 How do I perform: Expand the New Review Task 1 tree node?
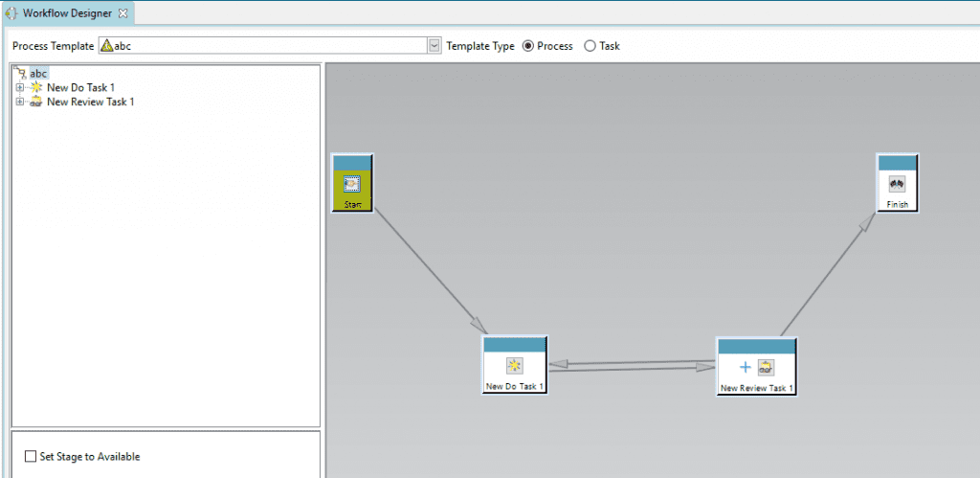(x=19, y=102)
